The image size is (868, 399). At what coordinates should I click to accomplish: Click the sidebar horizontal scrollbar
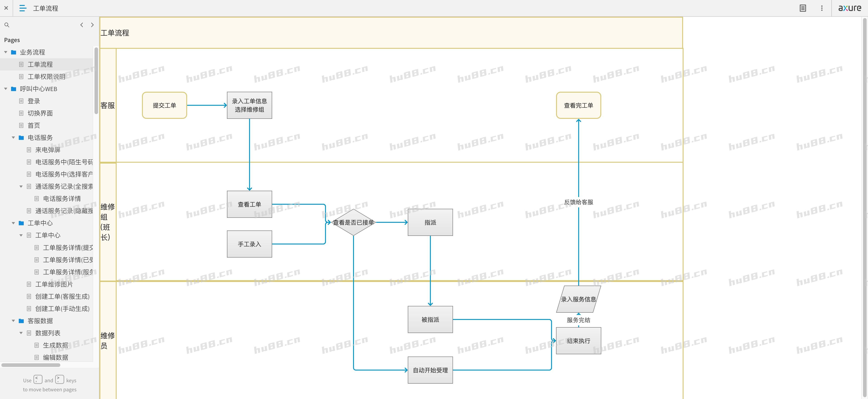[x=31, y=365]
